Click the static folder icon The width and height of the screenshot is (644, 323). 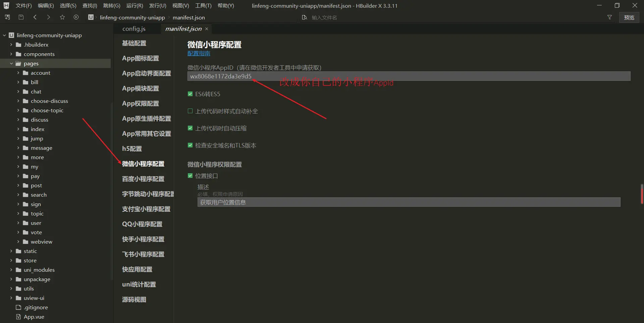(18, 251)
